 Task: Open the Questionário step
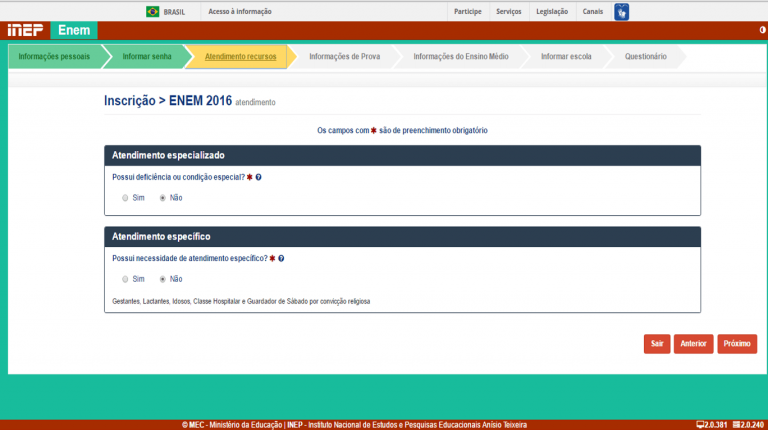point(645,57)
